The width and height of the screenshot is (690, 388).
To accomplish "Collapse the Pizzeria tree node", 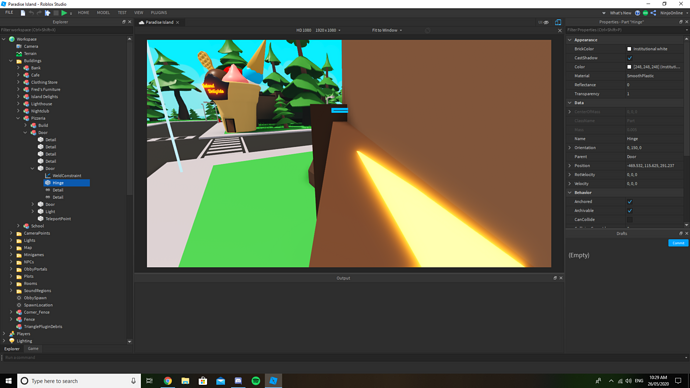I will [x=18, y=118].
